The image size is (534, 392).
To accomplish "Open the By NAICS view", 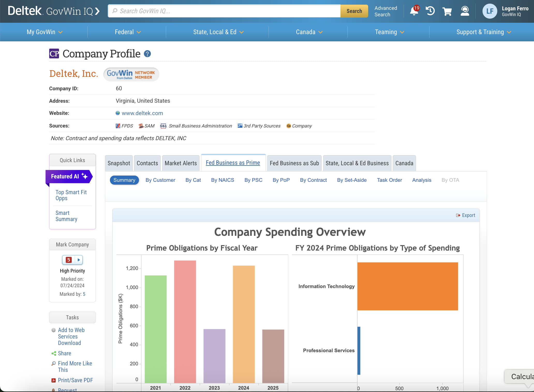I will tap(222, 180).
